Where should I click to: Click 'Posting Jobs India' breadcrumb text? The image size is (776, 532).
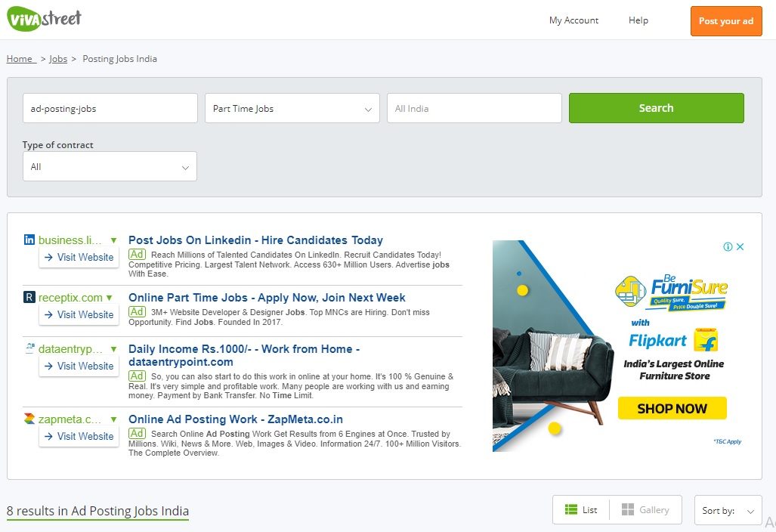pos(120,58)
